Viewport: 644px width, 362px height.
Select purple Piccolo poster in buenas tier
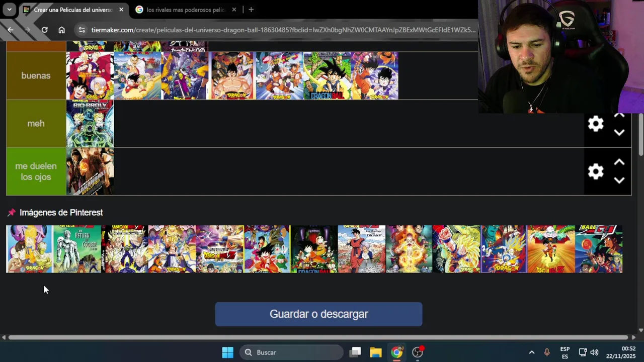(x=185, y=75)
